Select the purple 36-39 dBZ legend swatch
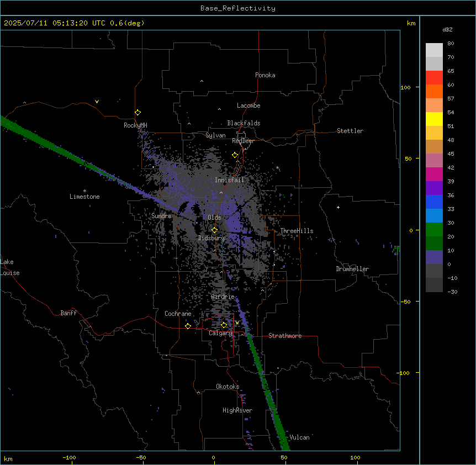The height and width of the screenshot is (465, 476). pos(434,188)
